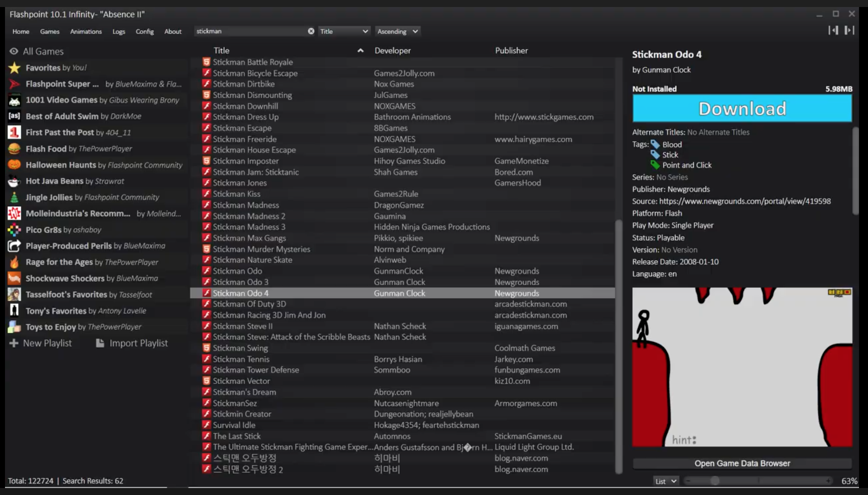The width and height of the screenshot is (868, 495).
Task: Open the Animations menu
Action: point(86,31)
